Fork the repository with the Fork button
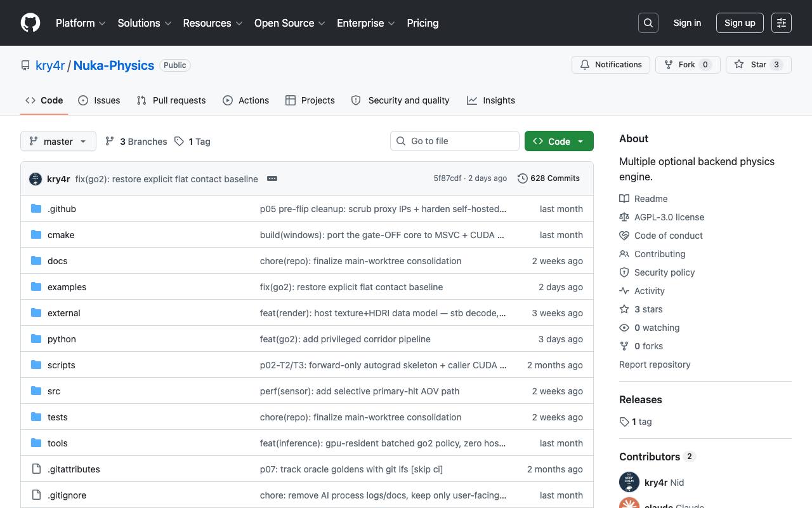Image resolution: width=812 pixels, height=508 pixels. tap(688, 65)
